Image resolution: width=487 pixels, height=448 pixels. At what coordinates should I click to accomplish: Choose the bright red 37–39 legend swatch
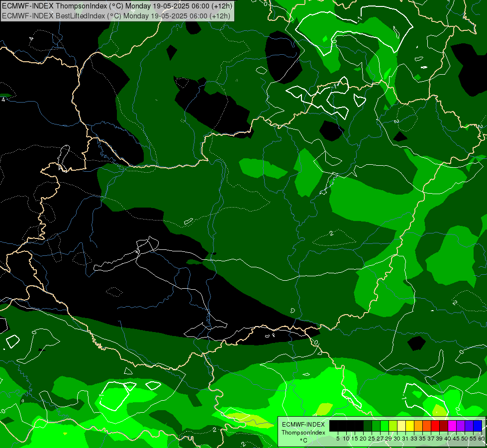(x=435, y=426)
